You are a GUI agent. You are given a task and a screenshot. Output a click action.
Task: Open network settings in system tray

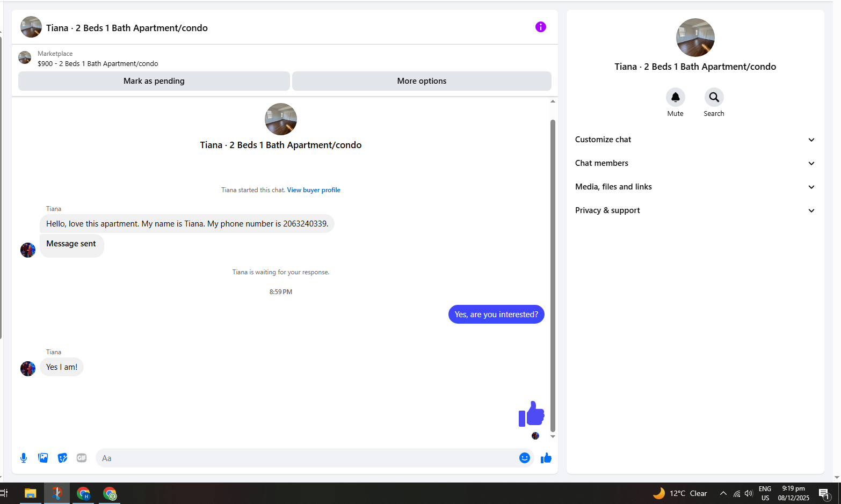(737, 493)
